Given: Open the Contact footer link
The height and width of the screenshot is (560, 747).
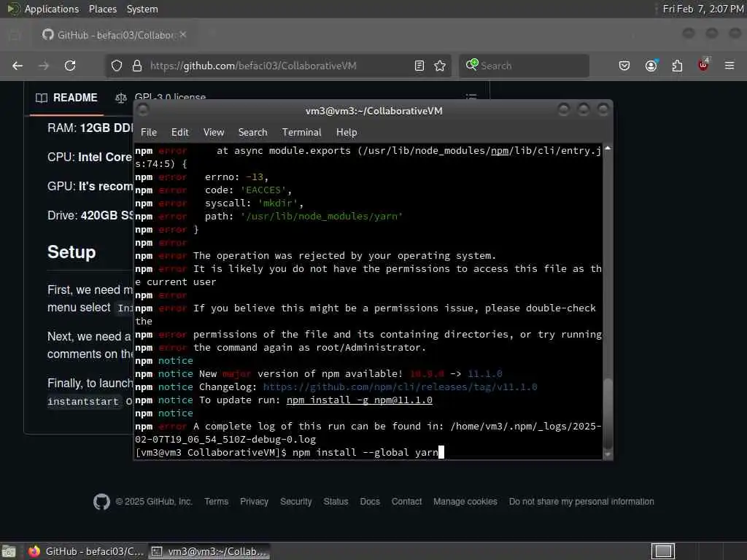Looking at the screenshot, I should click(407, 502).
